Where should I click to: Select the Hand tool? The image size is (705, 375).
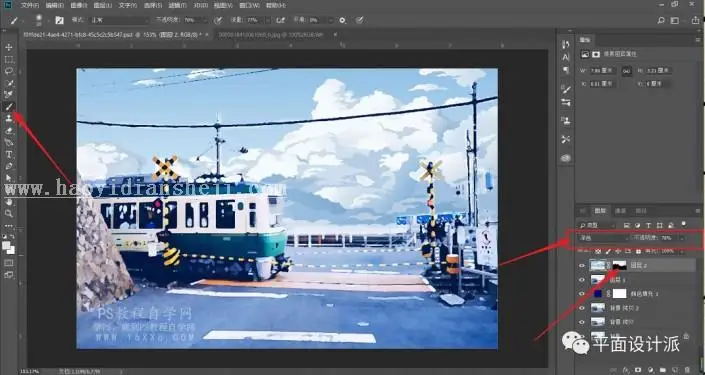click(9, 202)
